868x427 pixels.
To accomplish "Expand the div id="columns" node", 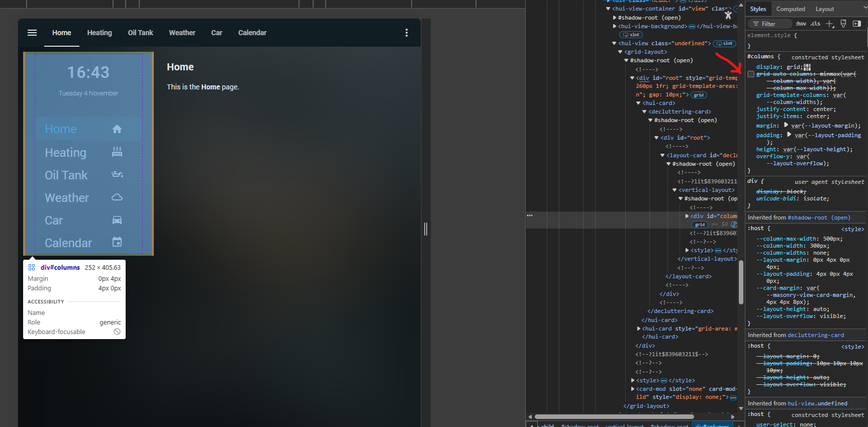I will click(x=687, y=216).
